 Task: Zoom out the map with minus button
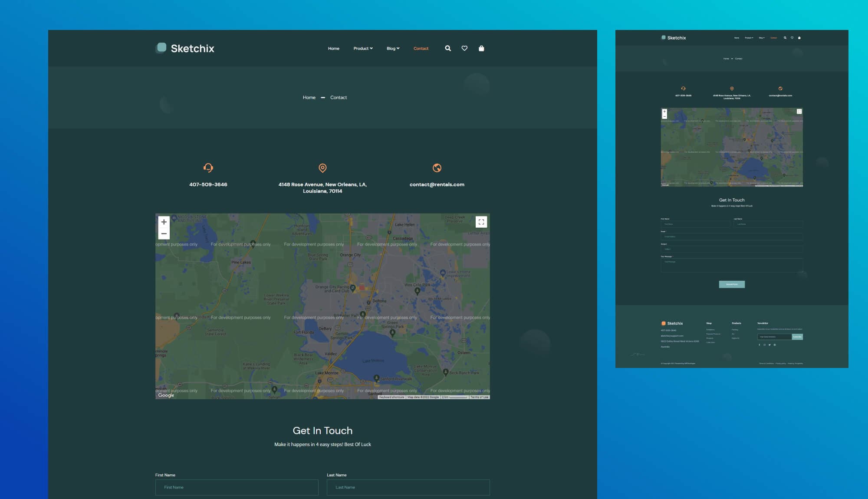click(x=164, y=234)
